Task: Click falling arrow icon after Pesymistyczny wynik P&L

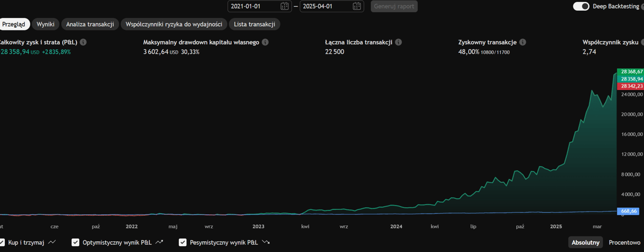Action: click(x=266, y=242)
